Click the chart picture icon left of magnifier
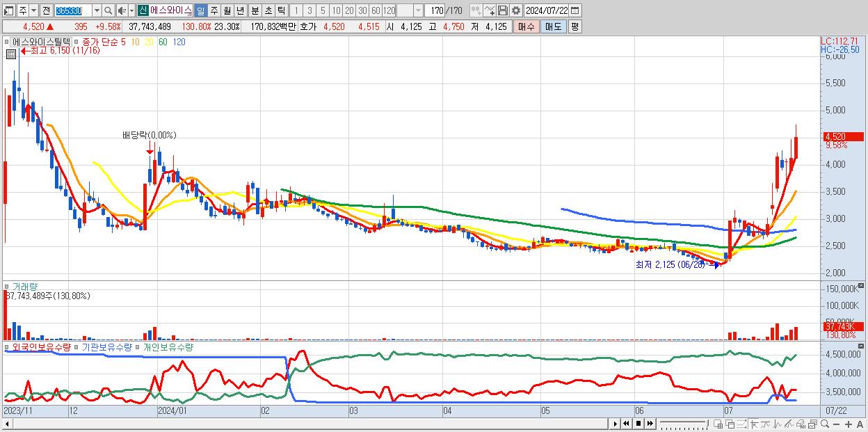This screenshot has width=868, height=432. [812, 423]
